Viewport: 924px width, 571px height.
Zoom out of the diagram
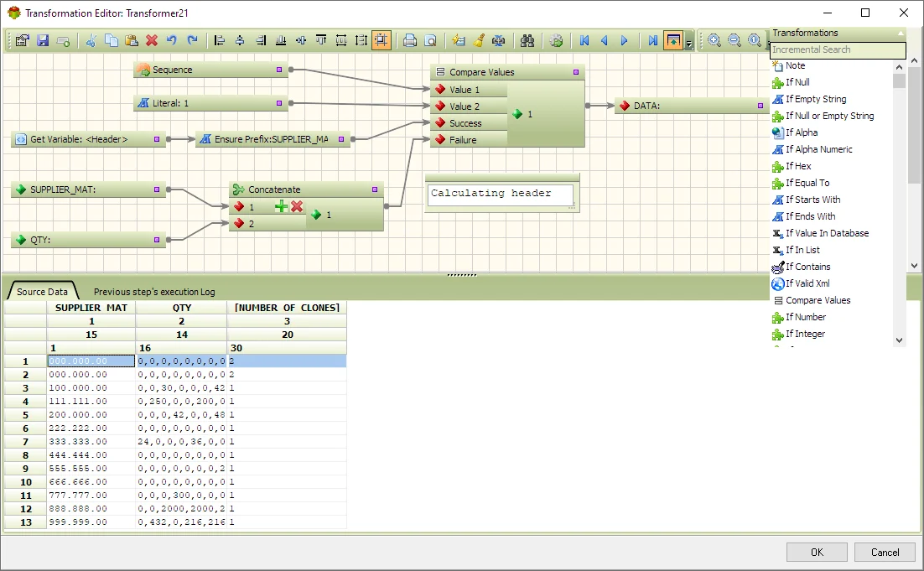[735, 40]
